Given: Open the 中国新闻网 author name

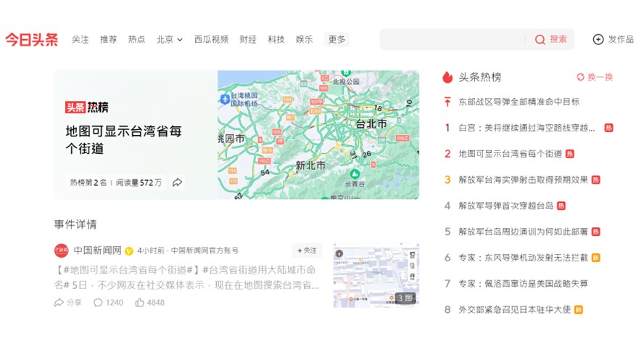Looking at the screenshot, I should (x=97, y=250).
